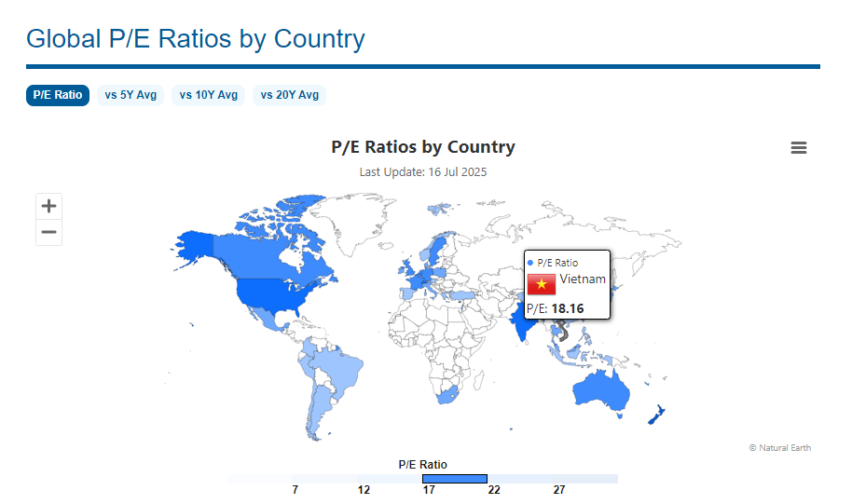The height and width of the screenshot is (504, 852).
Task: Click 'Last Update: 16 Jul 2025' subtitle
Action: point(423,172)
